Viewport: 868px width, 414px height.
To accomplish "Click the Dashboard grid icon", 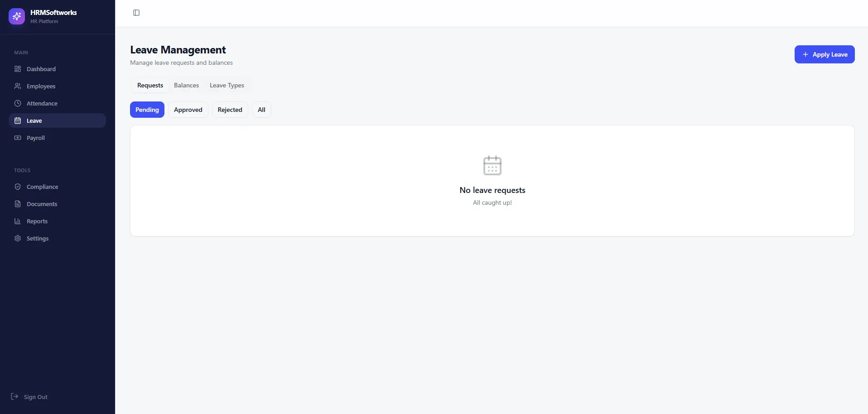I will tap(18, 69).
